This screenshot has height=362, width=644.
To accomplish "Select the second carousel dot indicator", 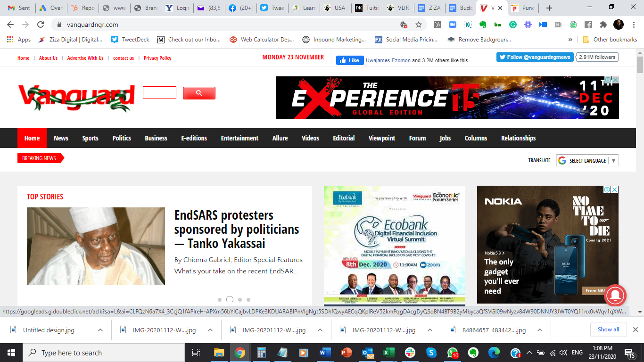I will pos(230,299).
